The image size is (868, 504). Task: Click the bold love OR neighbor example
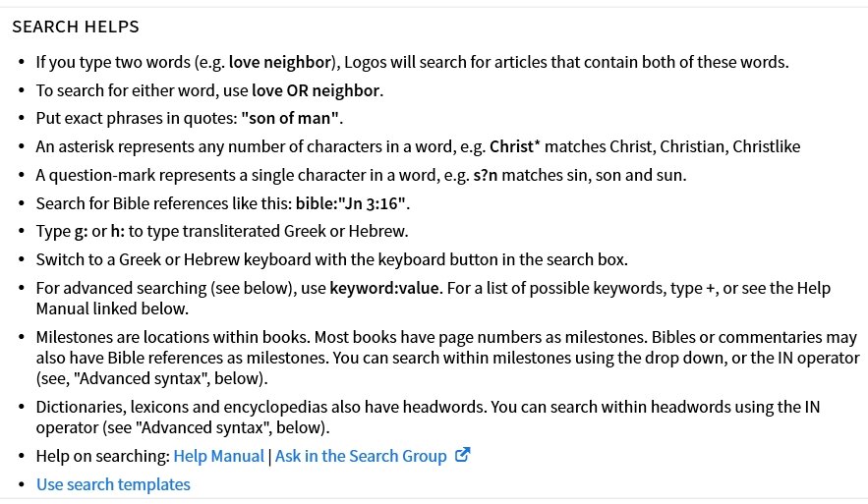pyautogui.click(x=316, y=90)
